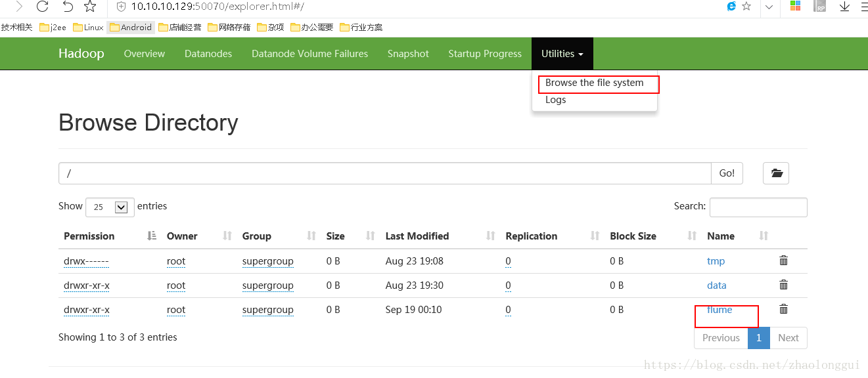
Task: Click the Sep 19 00:10 timestamp
Action: tap(413, 310)
